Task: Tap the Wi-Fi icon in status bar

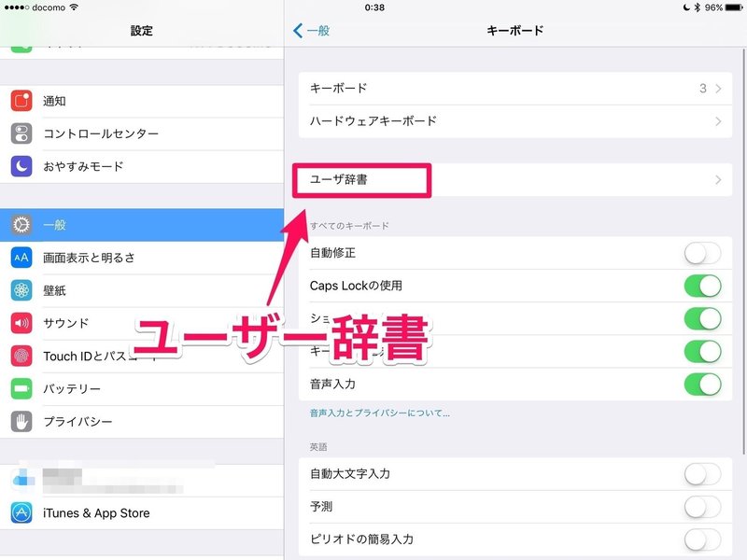Action: click(74, 7)
